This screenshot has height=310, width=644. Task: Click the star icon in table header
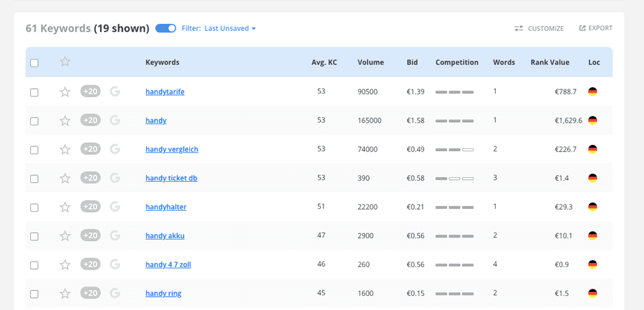65,62
